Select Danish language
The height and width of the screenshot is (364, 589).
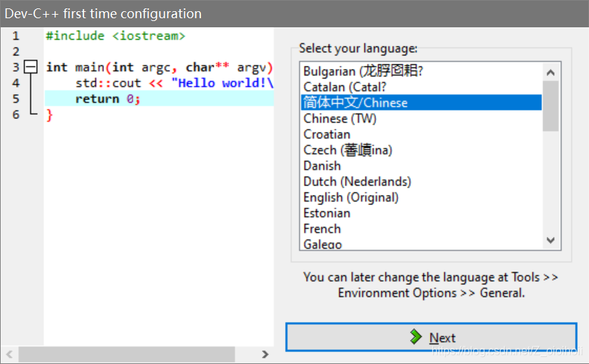421,165
